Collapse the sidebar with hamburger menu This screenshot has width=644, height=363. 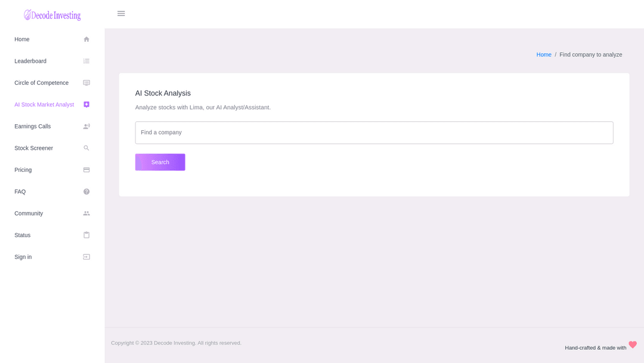[121, 14]
